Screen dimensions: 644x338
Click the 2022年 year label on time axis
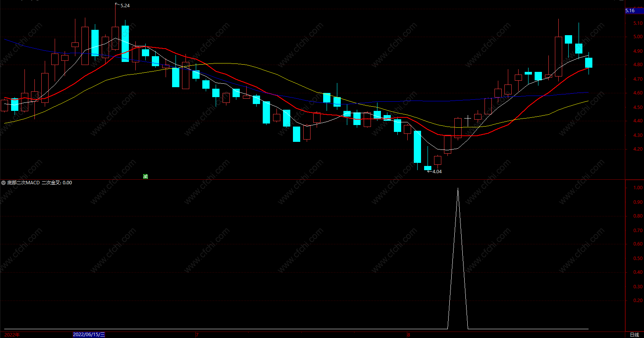click(12, 335)
